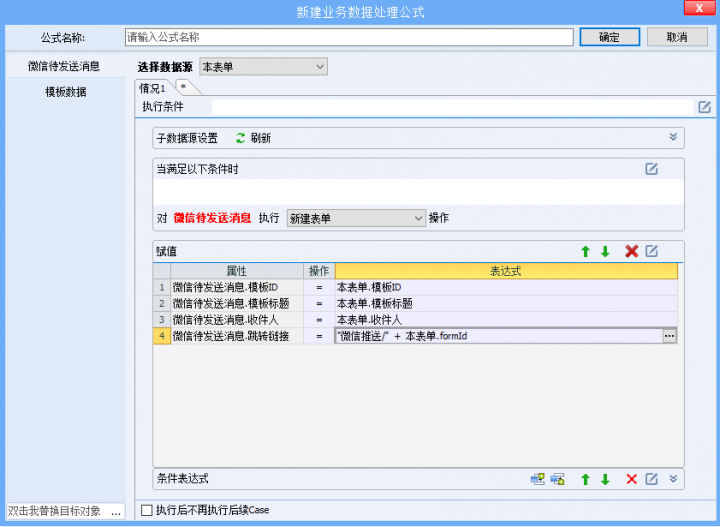Click the green 刷新 refresh icon

[240, 138]
